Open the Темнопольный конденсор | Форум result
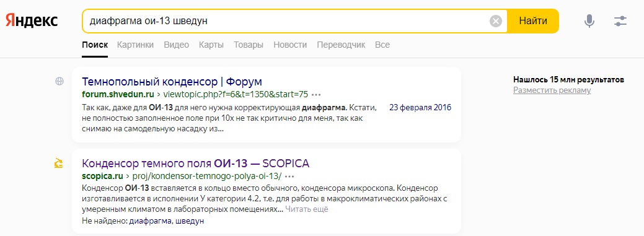 click(x=172, y=81)
